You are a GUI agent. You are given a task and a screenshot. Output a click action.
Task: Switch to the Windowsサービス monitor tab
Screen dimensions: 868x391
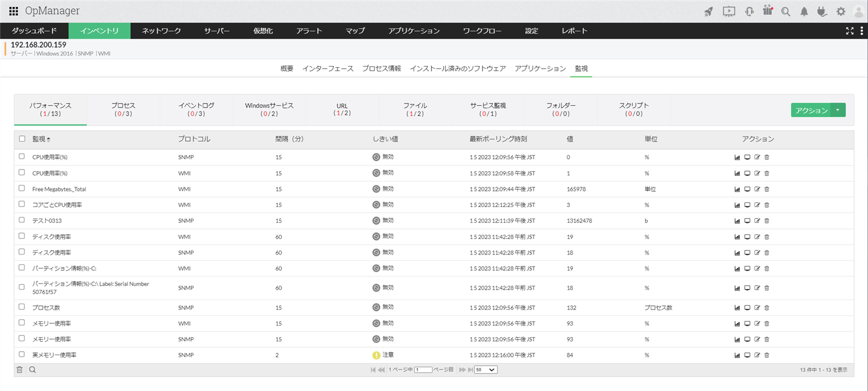pos(269,109)
